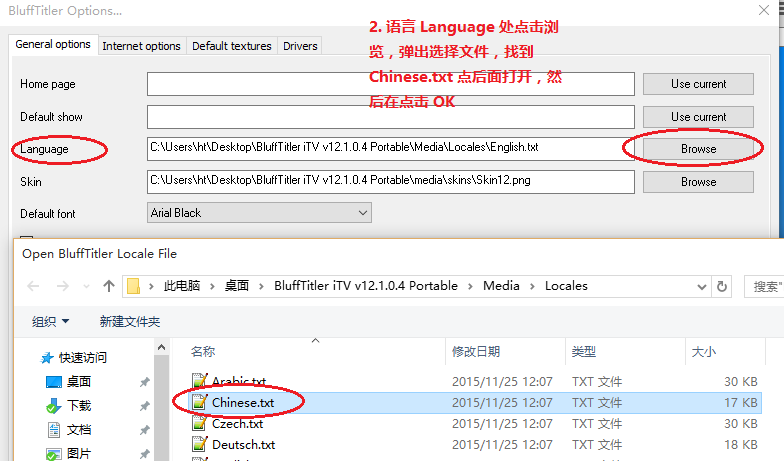
Task: Click Use current for Home page
Action: [x=698, y=84]
